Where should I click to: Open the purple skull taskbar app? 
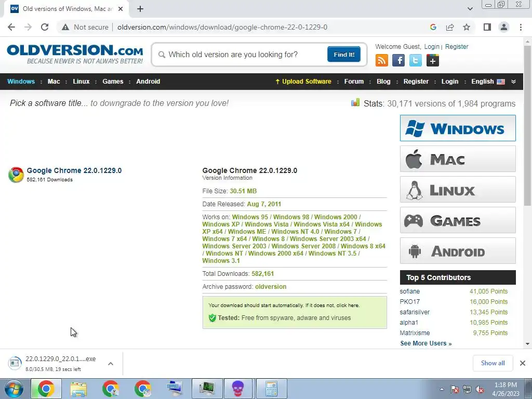(x=238, y=389)
